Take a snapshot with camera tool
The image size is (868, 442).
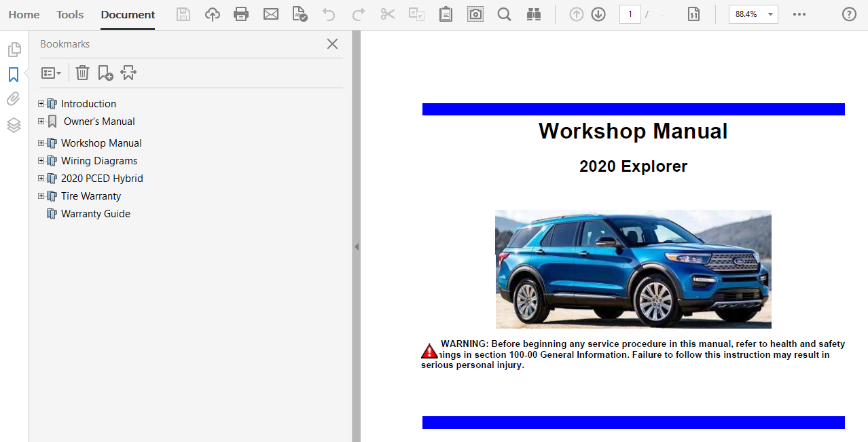[x=475, y=14]
